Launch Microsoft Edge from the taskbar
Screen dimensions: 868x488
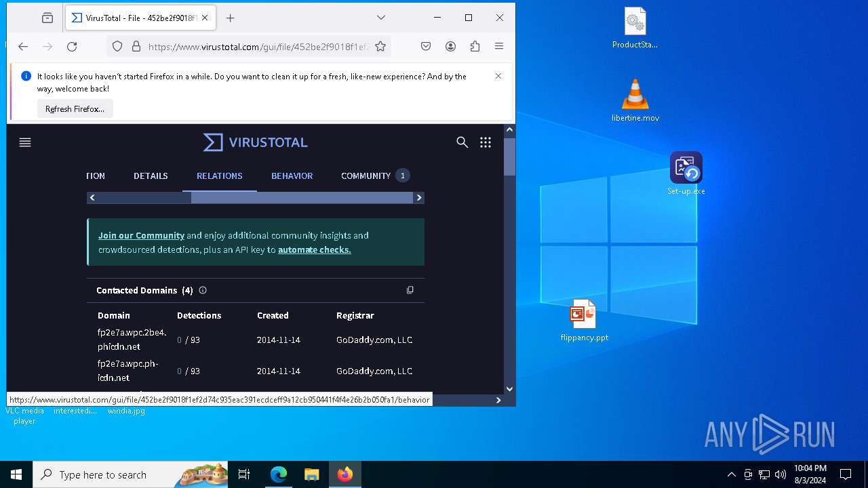279,474
